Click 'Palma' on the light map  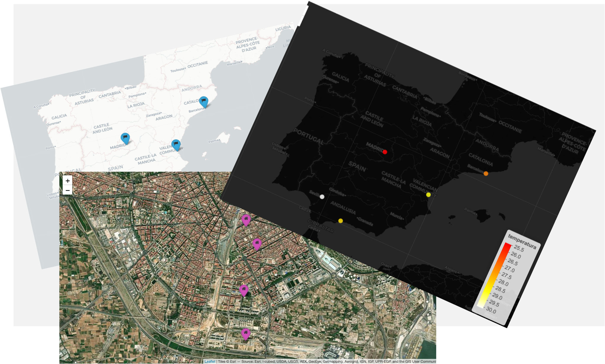(x=214, y=141)
